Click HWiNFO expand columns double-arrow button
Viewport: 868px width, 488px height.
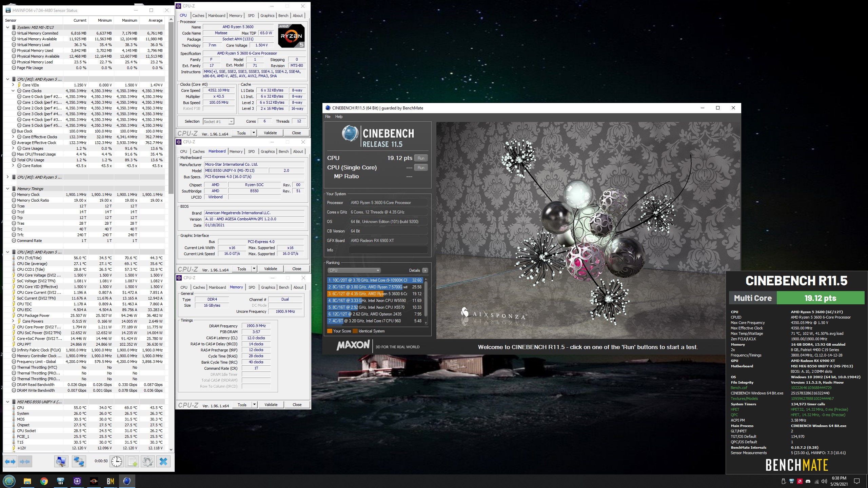[x=10, y=462]
